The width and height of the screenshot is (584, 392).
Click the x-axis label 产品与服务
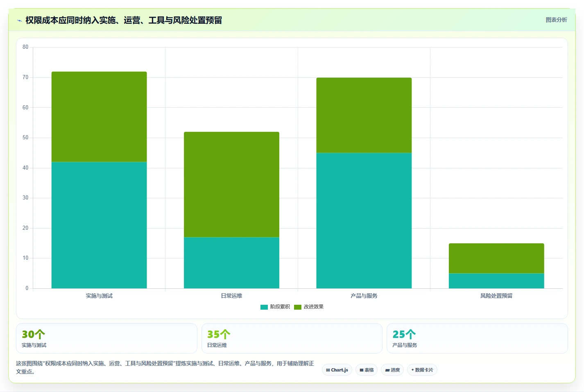click(364, 296)
